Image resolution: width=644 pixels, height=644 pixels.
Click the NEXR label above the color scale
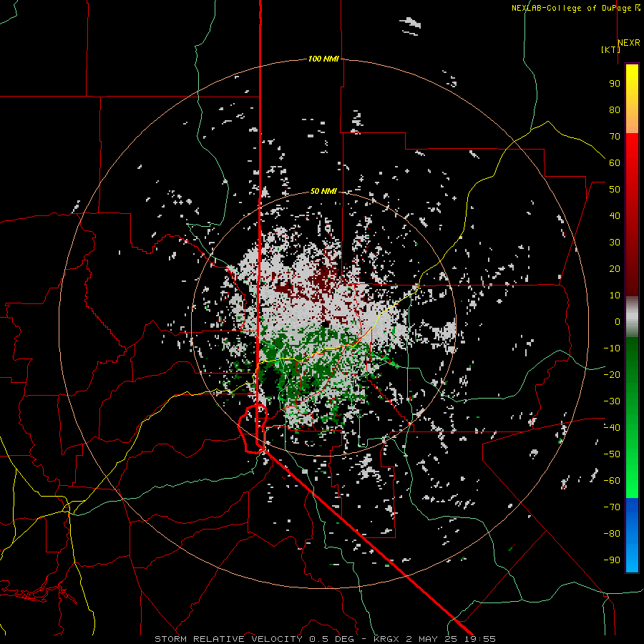628,42
